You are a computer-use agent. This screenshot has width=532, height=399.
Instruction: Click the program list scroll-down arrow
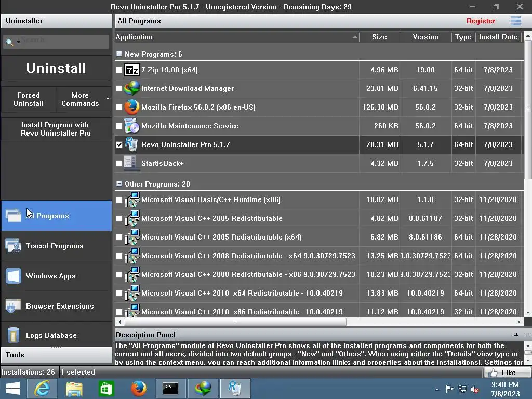point(528,312)
